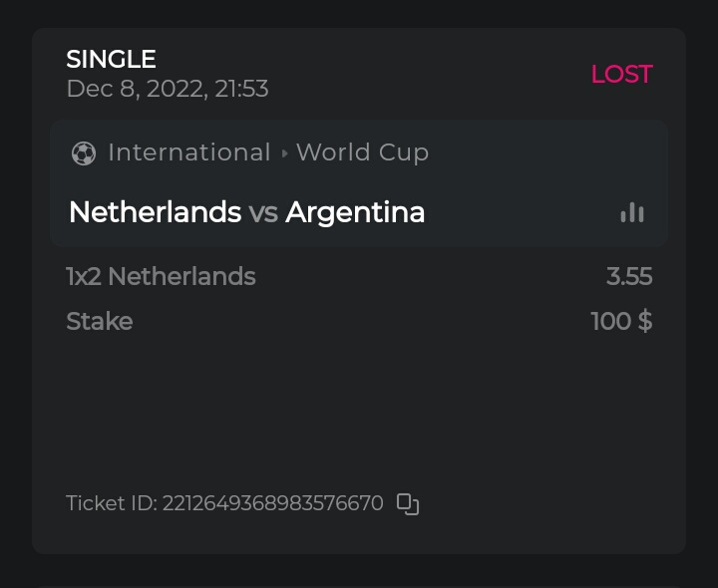Click the 3.55 odds value
The image size is (718, 588).
click(x=628, y=276)
